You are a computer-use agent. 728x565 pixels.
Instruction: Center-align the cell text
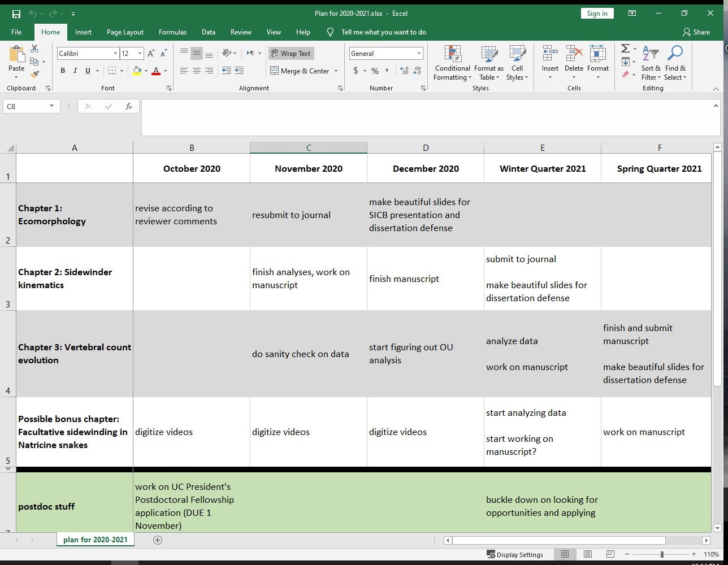(196, 71)
